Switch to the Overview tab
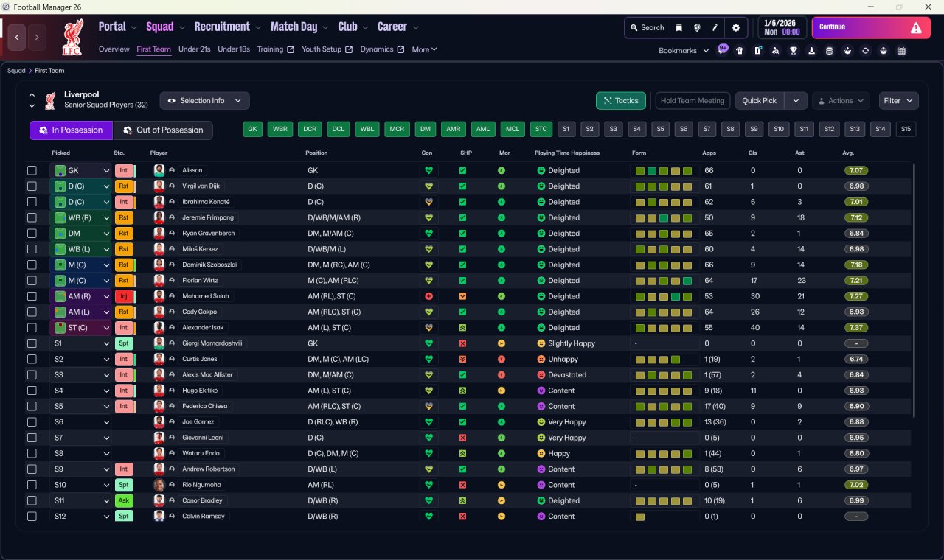 click(x=114, y=49)
